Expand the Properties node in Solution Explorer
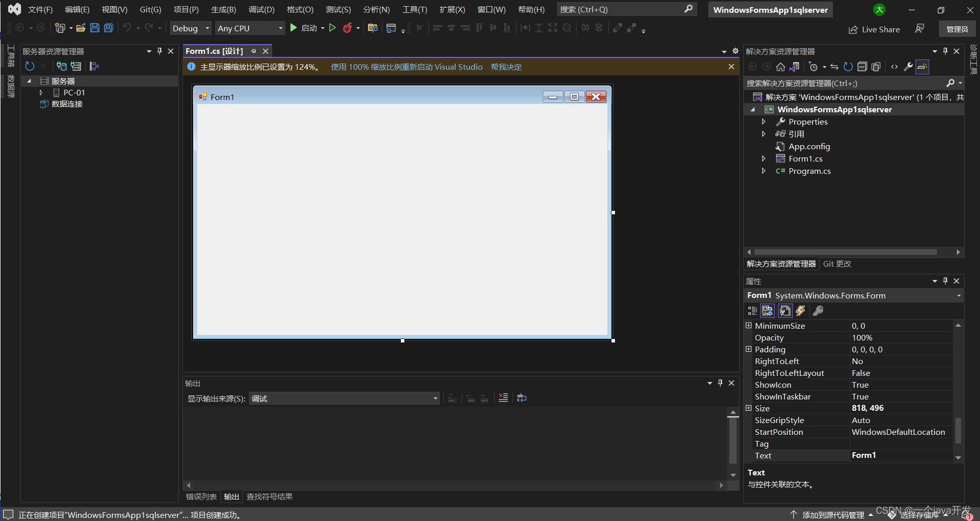Image resolution: width=980 pixels, height=521 pixels. coord(763,122)
